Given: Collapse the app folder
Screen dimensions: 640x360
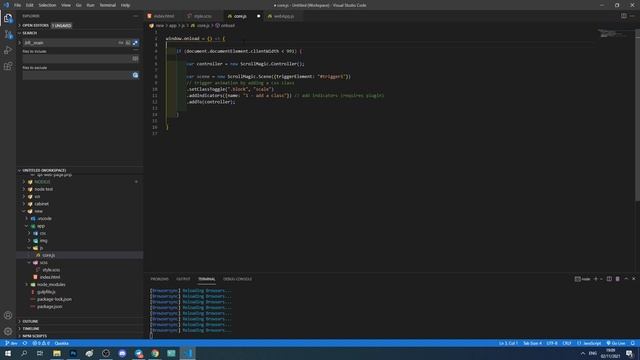Looking at the screenshot, I should click(x=41, y=226).
